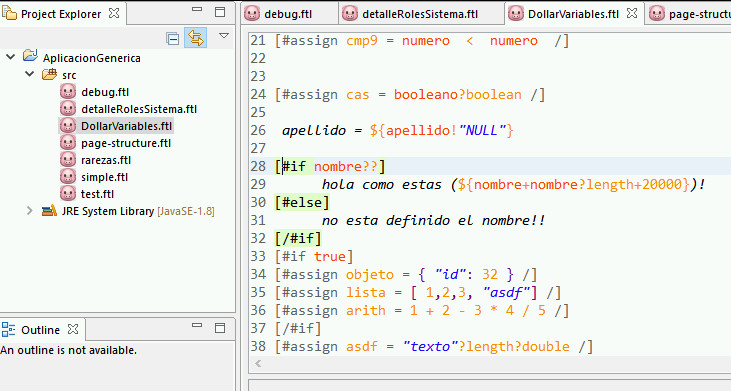Open debug.ftl in the project tree

105,92
